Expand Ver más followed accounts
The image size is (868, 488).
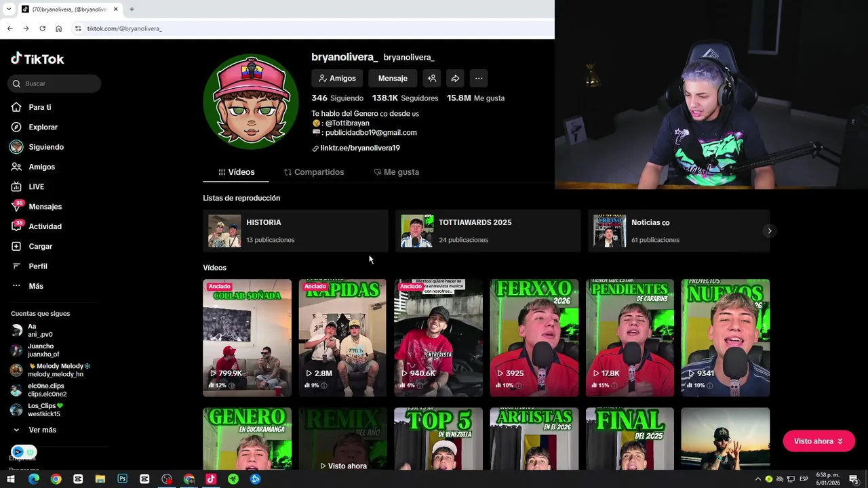[x=42, y=430]
